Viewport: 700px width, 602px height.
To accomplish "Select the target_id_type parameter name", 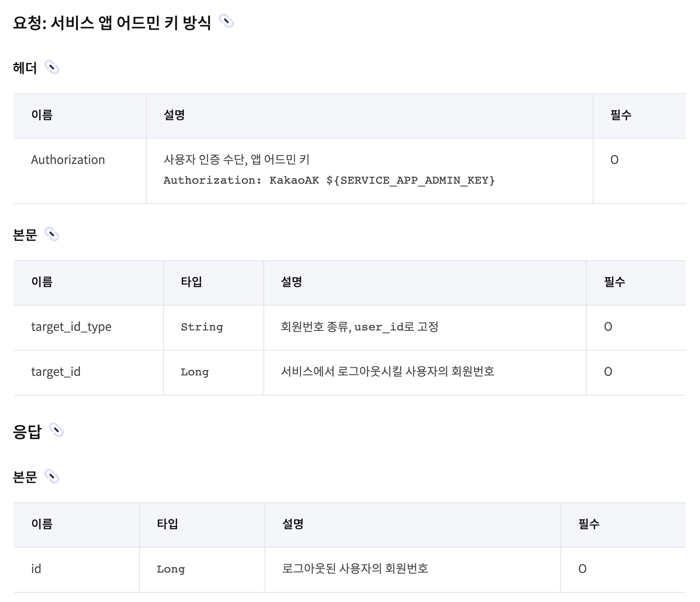I will [x=71, y=327].
